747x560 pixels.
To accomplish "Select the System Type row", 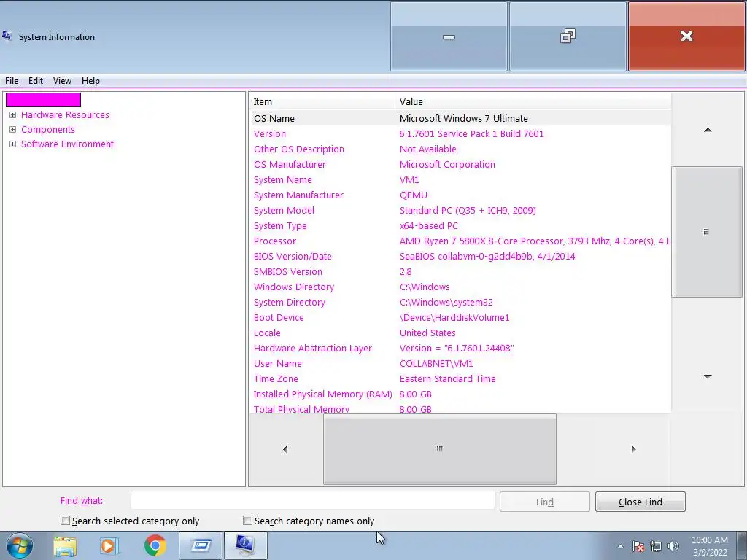I will click(x=460, y=226).
